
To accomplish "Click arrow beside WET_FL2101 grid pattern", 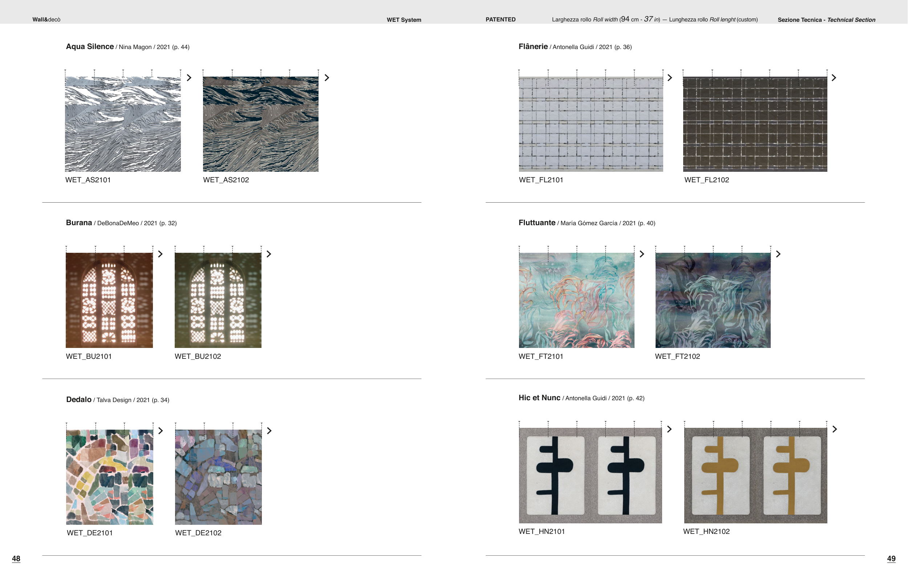I will (x=669, y=78).
